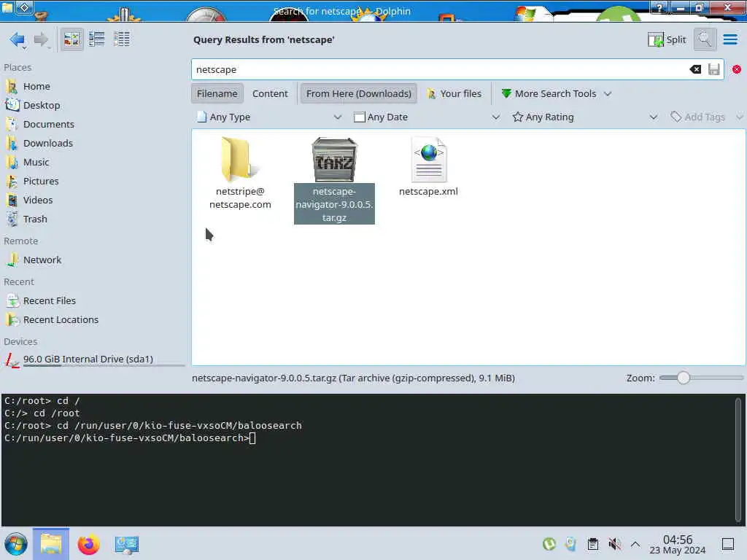Select Your files search scope
Viewport: 747px width, 560px height.
[454, 94]
